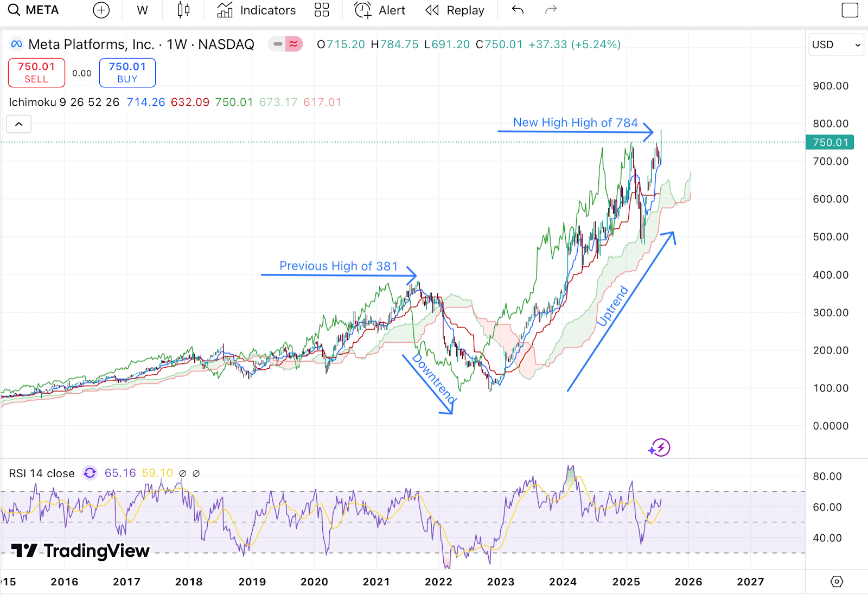
Task: Undo the last chart action
Action: point(518,10)
